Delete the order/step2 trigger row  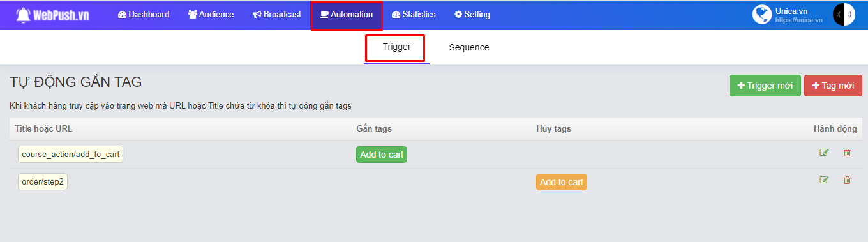tap(847, 180)
